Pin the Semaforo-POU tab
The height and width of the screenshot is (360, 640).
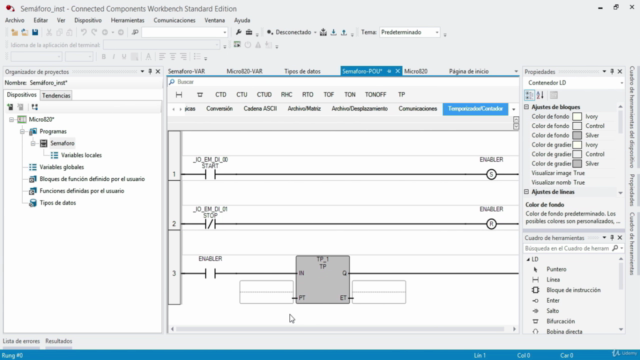click(389, 71)
